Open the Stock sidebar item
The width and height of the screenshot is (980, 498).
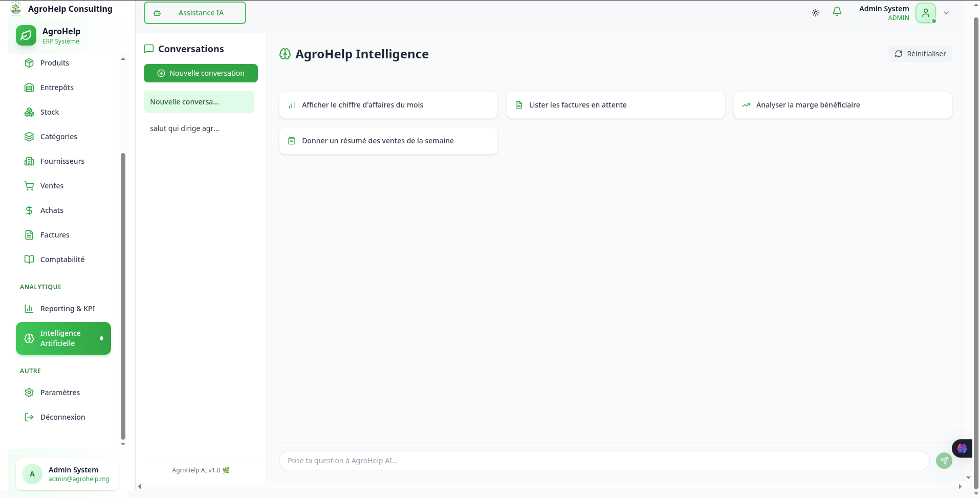click(x=50, y=112)
